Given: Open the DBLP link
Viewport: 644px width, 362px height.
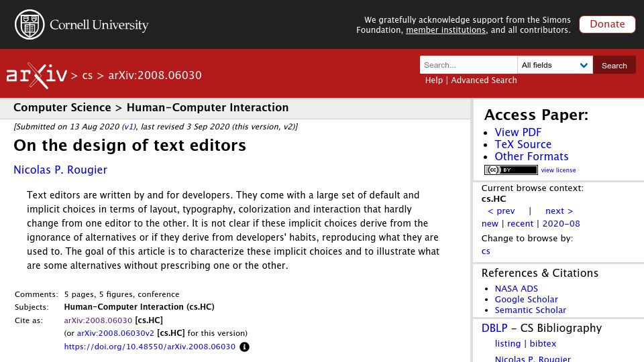Looking at the screenshot, I should (494, 328).
